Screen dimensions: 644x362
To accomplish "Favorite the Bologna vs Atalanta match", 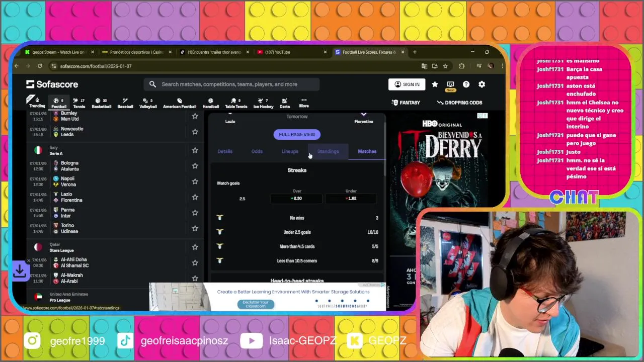I will (x=195, y=166).
